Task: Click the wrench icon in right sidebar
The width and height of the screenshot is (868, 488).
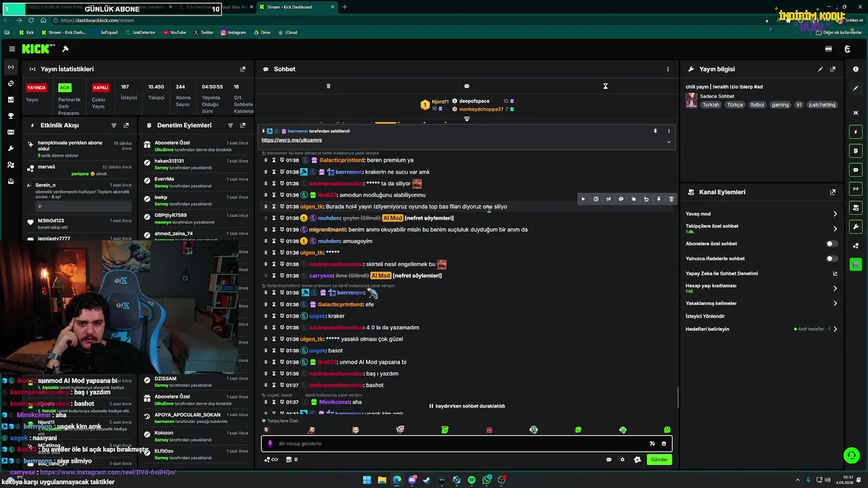Action: [x=856, y=227]
